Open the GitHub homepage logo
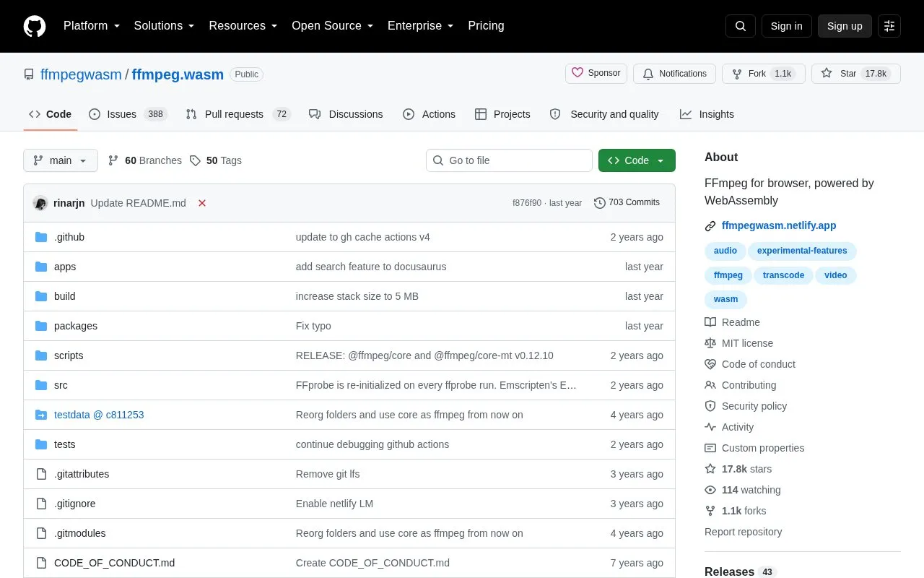This screenshot has height=578, width=924. (35, 26)
